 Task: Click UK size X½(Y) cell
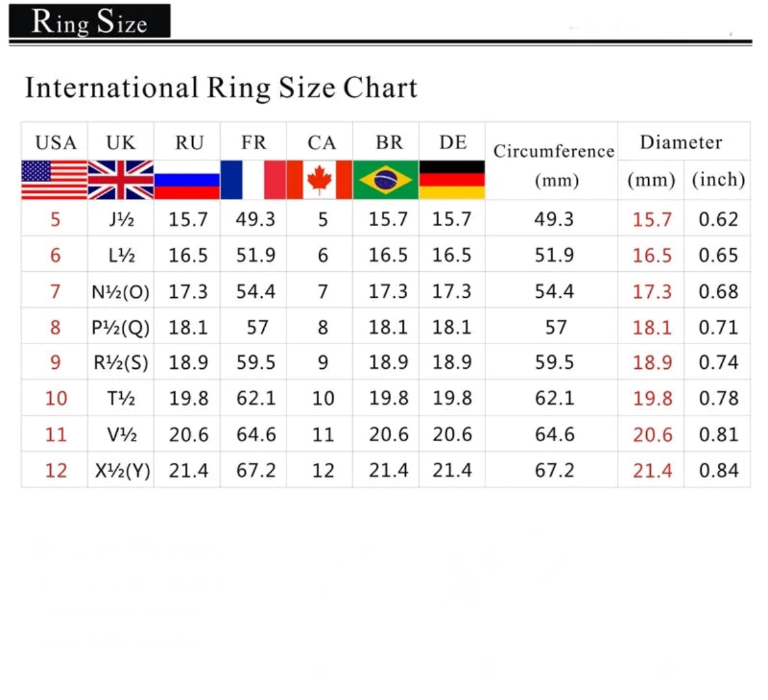point(122,471)
